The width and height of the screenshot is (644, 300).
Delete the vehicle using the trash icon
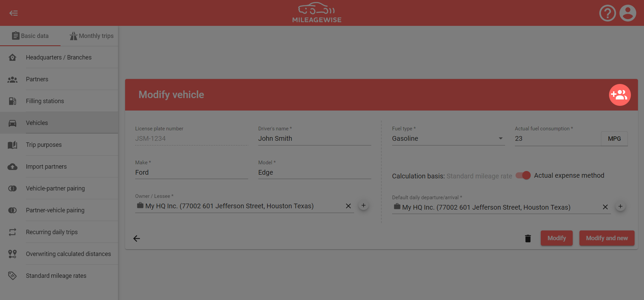(528, 238)
